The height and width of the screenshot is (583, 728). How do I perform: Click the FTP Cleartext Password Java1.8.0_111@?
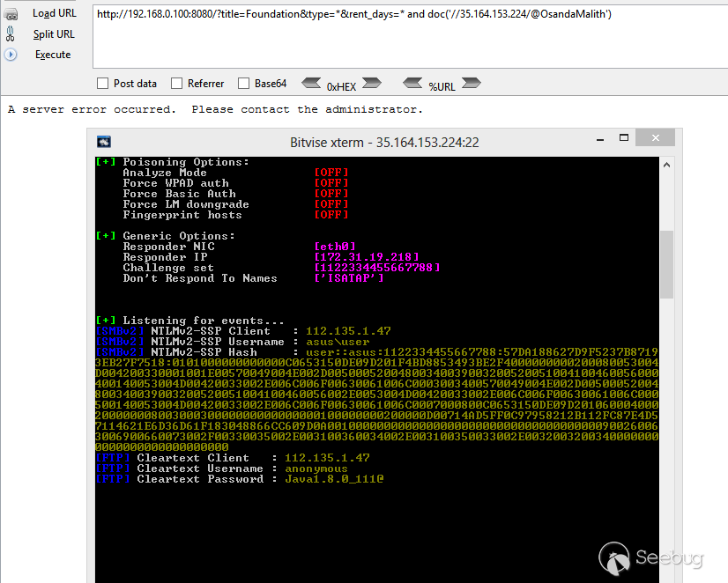click(334, 479)
